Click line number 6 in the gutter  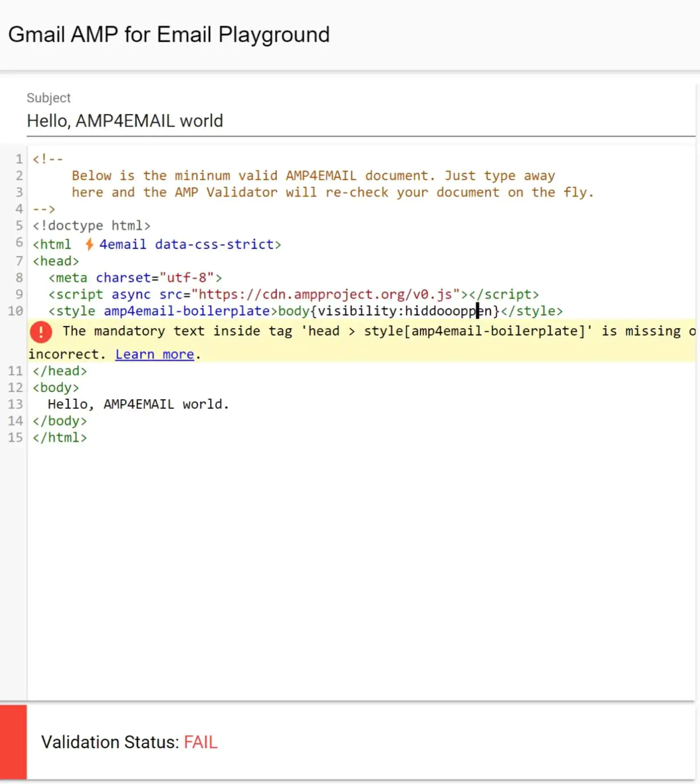[x=19, y=243]
